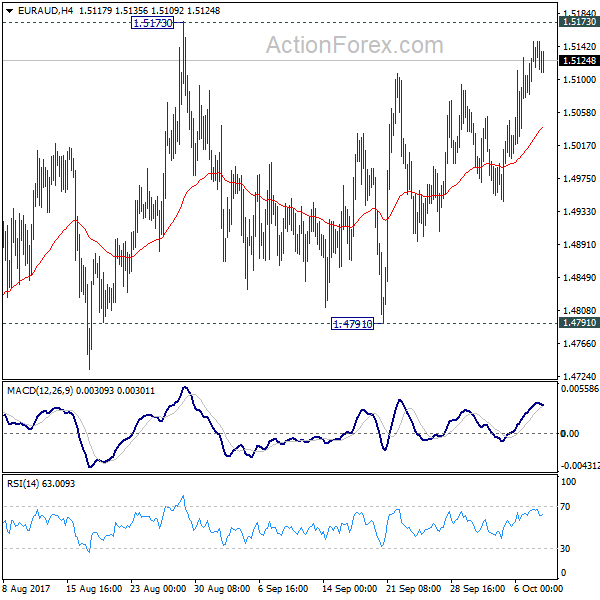Screen dimensions: 600x600
Task: Click the 6 Oct 00:00 time label
Action: tap(538, 588)
